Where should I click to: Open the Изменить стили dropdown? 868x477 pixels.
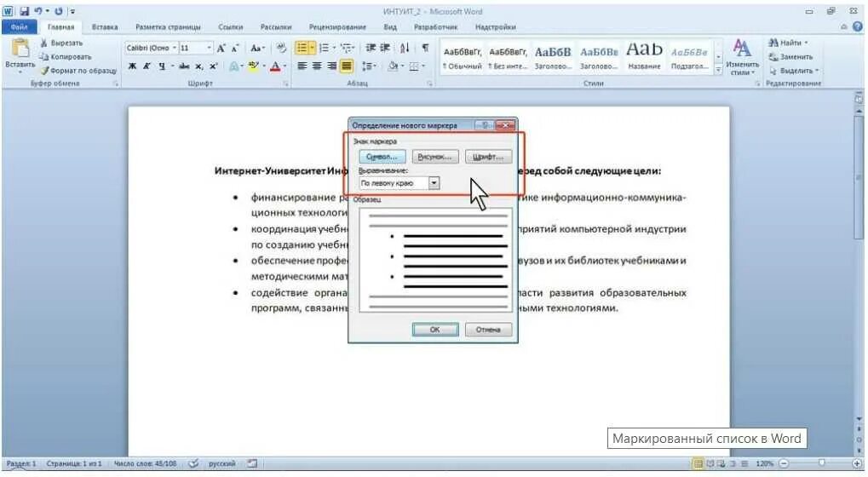pyautogui.click(x=742, y=58)
